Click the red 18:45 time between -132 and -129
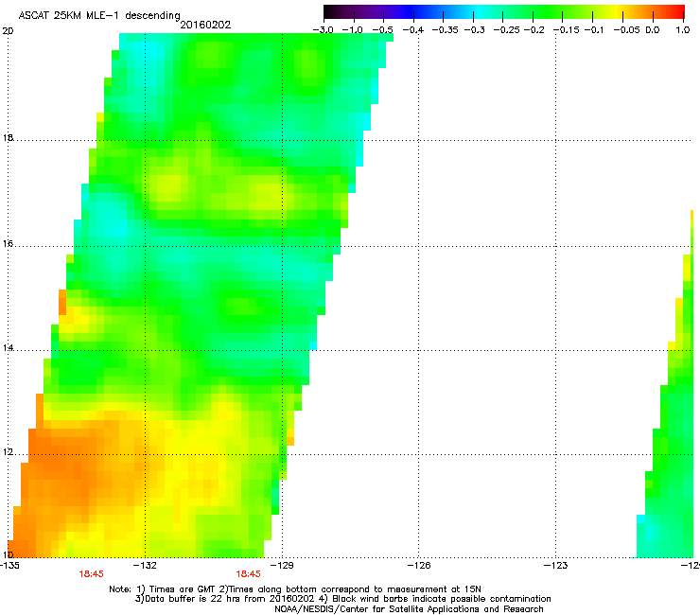Image resolution: width=700 pixels, height=615 pixels. pyautogui.click(x=248, y=574)
